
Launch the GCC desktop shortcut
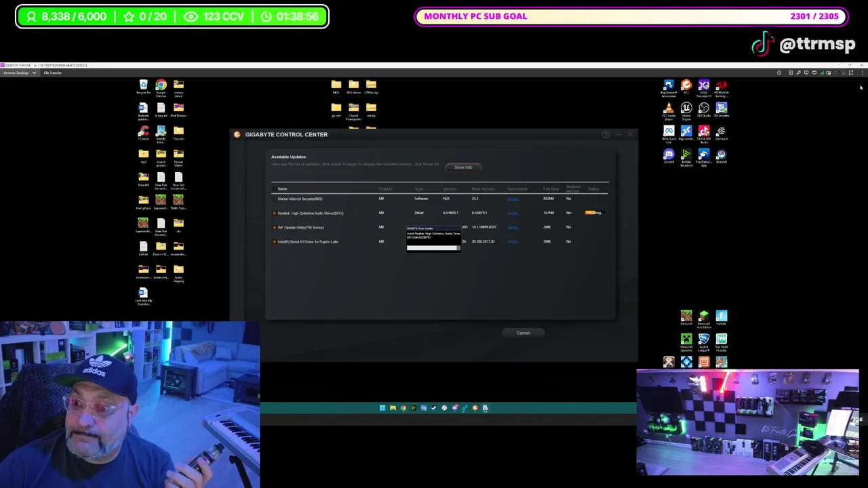point(686,87)
